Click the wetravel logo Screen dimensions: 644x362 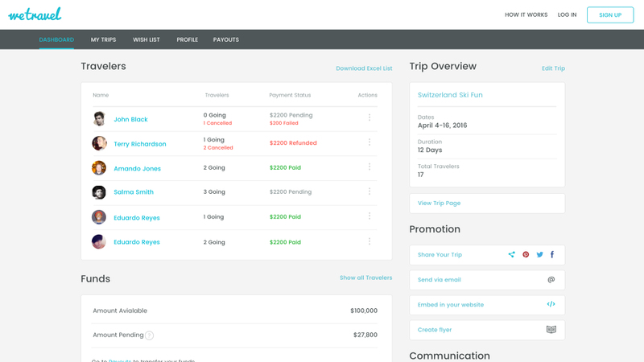coord(35,14)
